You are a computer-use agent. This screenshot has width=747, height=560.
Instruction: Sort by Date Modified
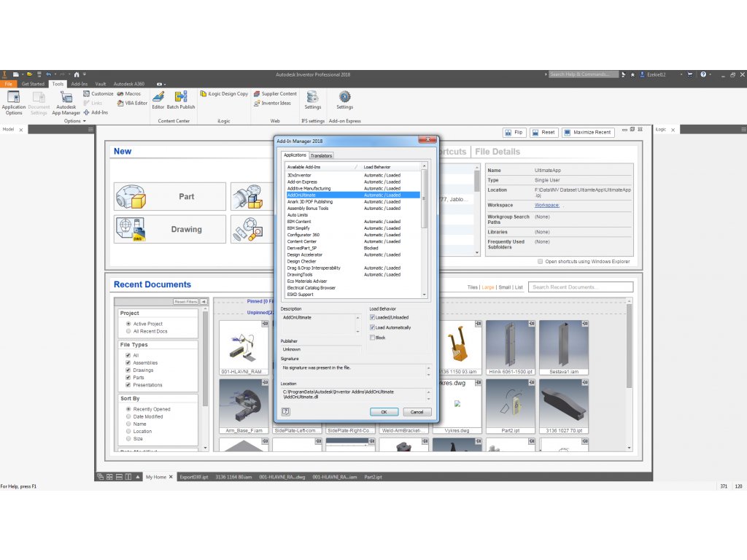[x=128, y=416]
